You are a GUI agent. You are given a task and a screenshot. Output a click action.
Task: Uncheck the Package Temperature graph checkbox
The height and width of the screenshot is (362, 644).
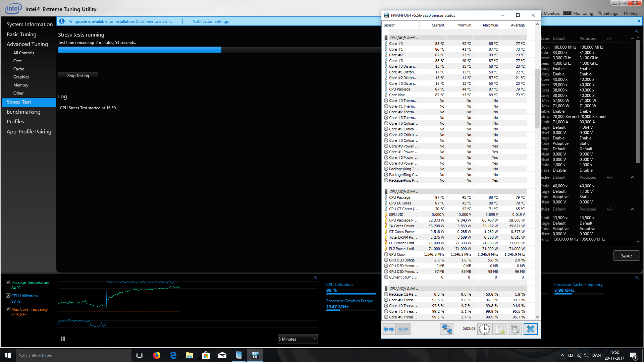pos(8,282)
